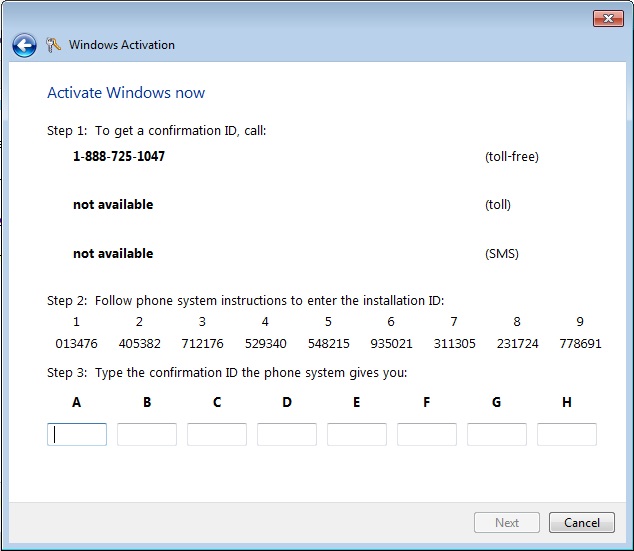This screenshot has width=634, height=551.
Task: Click installation ID group 311305
Action: pos(454,344)
